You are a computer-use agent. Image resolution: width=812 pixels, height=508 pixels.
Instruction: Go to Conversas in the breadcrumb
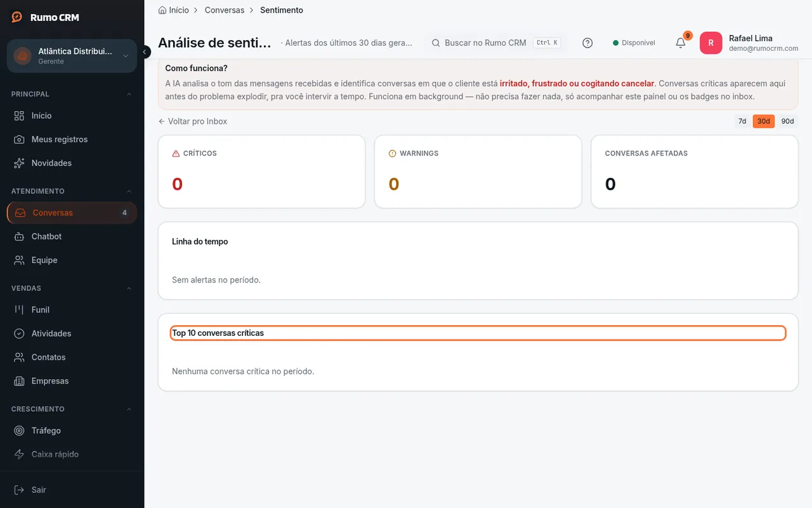225,10
